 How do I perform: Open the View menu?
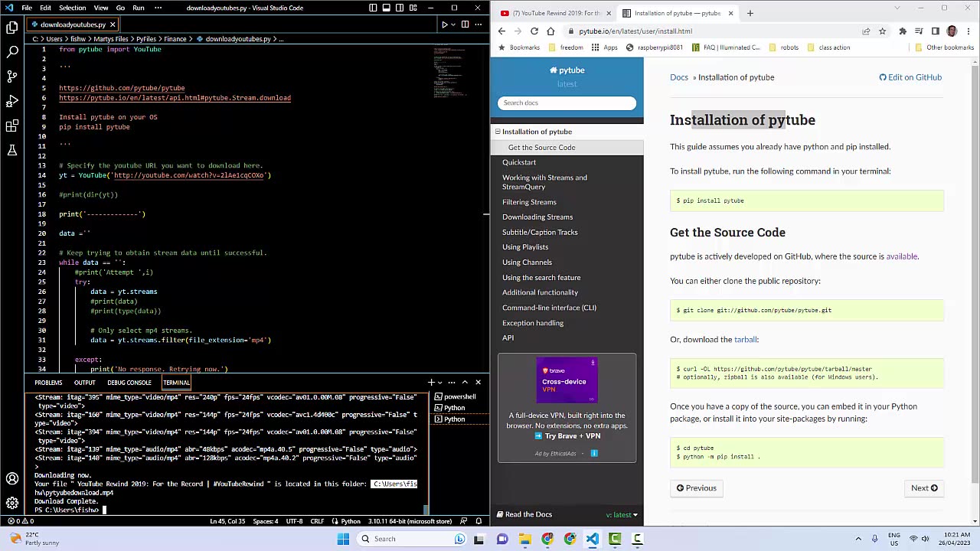click(x=101, y=8)
